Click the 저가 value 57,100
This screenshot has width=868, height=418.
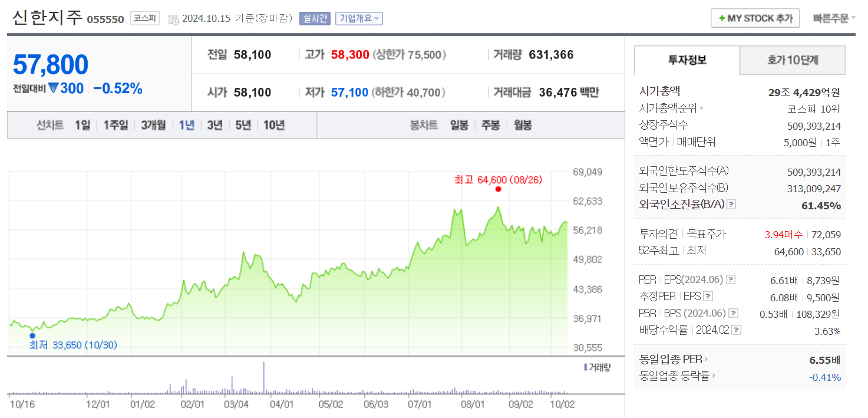coord(349,93)
